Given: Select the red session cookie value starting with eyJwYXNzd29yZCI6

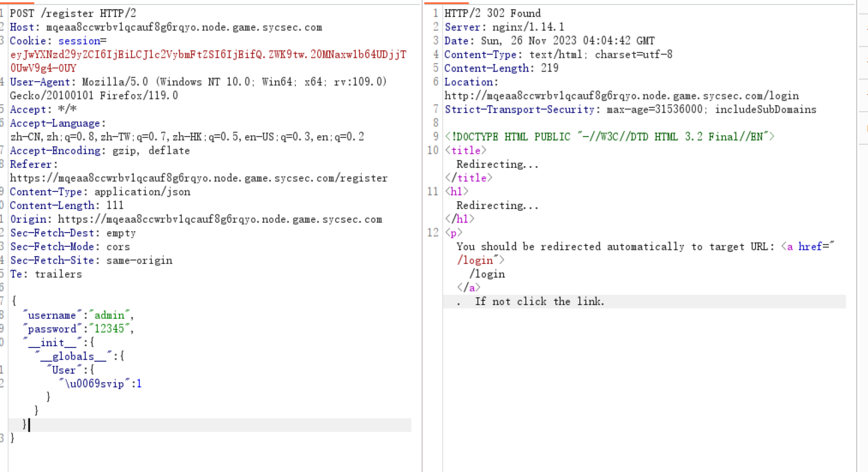Looking at the screenshot, I should [x=208, y=61].
